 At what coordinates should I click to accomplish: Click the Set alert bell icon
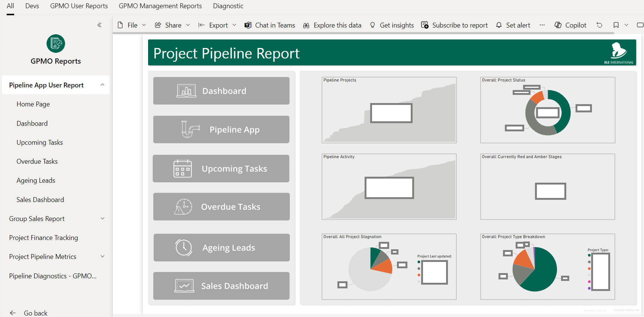point(499,25)
